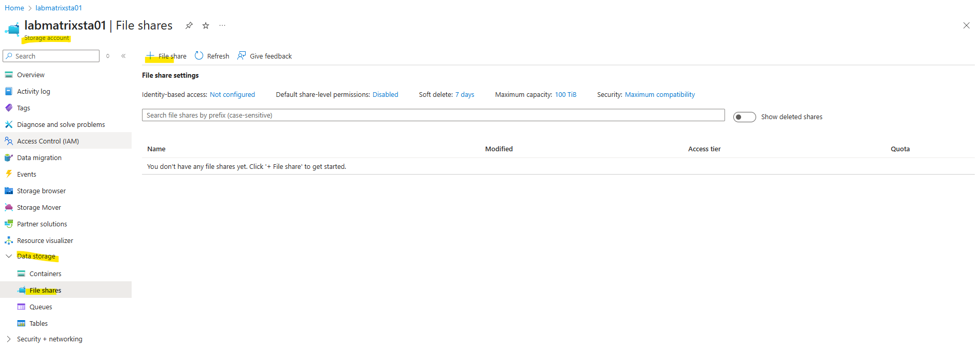
Task: Open Tables menu item
Action: (38, 324)
